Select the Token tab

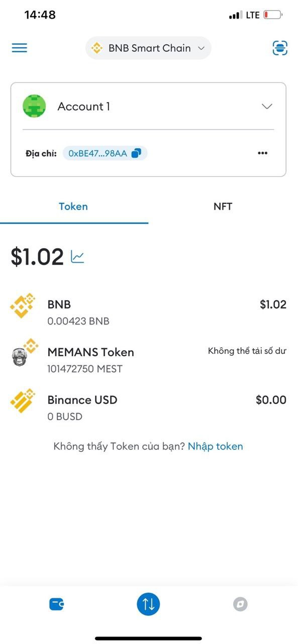[73, 206]
